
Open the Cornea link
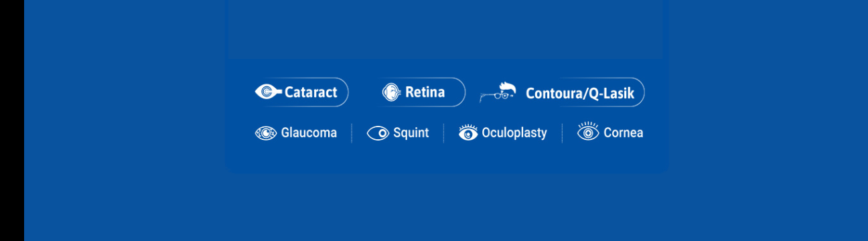tap(623, 133)
